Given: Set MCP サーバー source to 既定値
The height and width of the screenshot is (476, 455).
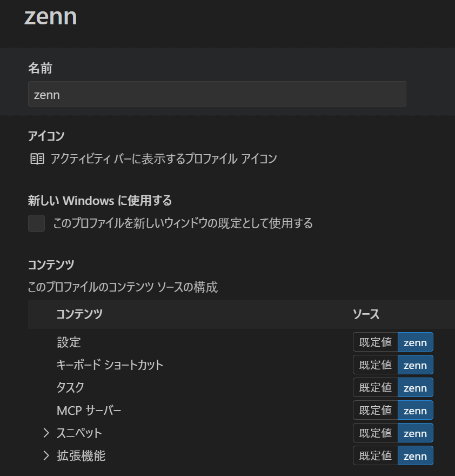Looking at the screenshot, I should click(375, 410).
